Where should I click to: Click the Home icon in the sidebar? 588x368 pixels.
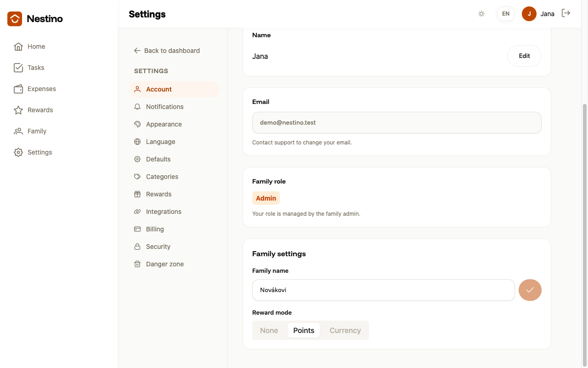point(18,46)
